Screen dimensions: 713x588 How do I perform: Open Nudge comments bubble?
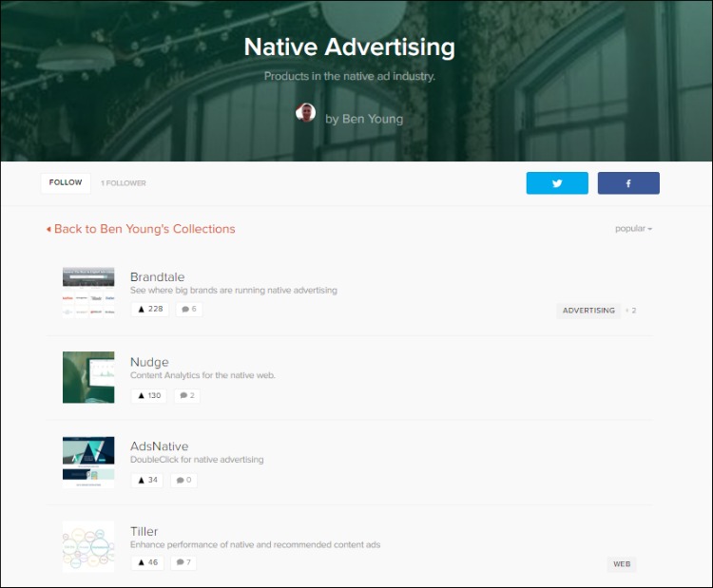point(186,395)
